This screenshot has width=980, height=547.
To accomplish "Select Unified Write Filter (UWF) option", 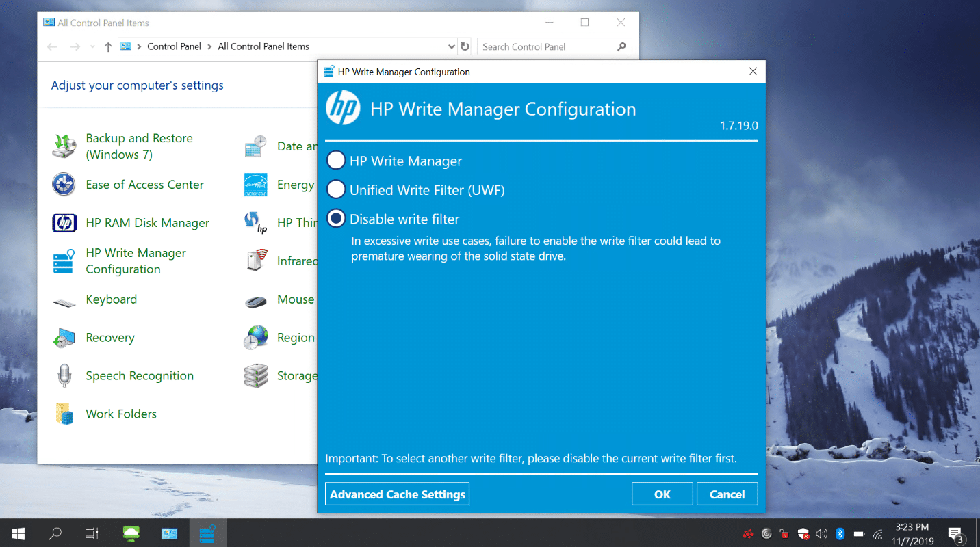I will click(336, 189).
